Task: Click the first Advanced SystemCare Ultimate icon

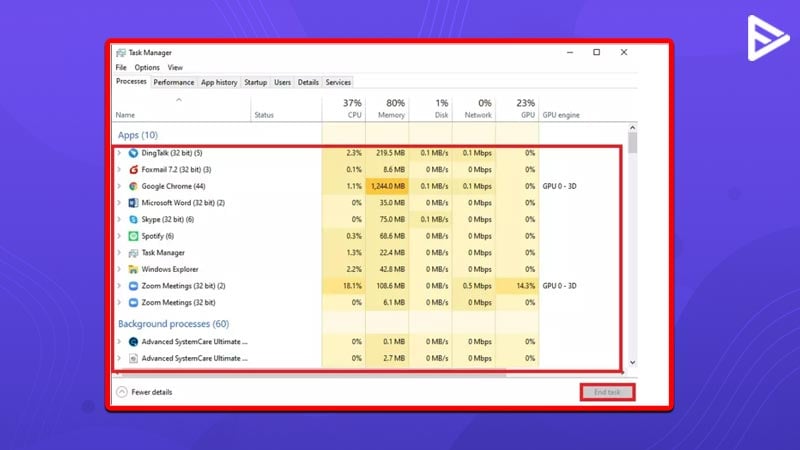Action: [x=133, y=342]
